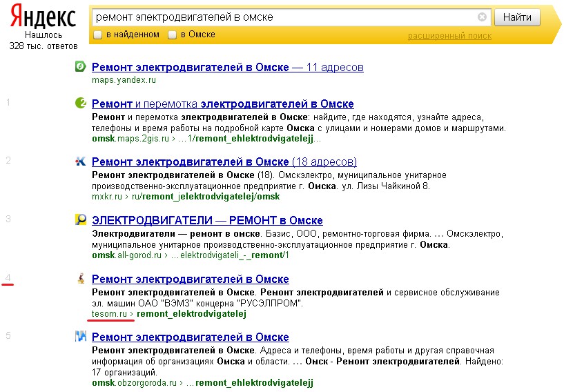Open the obzorgoroda result title link
The height and width of the screenshot is (392, 564).
point(191,337)
